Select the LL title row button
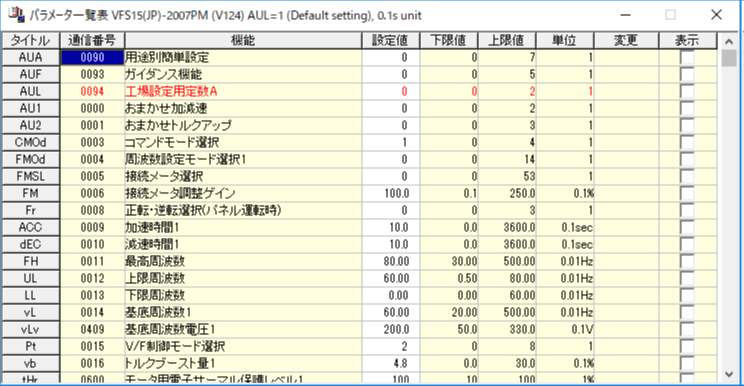Image resolution: width=744 pixels, height=386 pixels. tap(30, 295)
